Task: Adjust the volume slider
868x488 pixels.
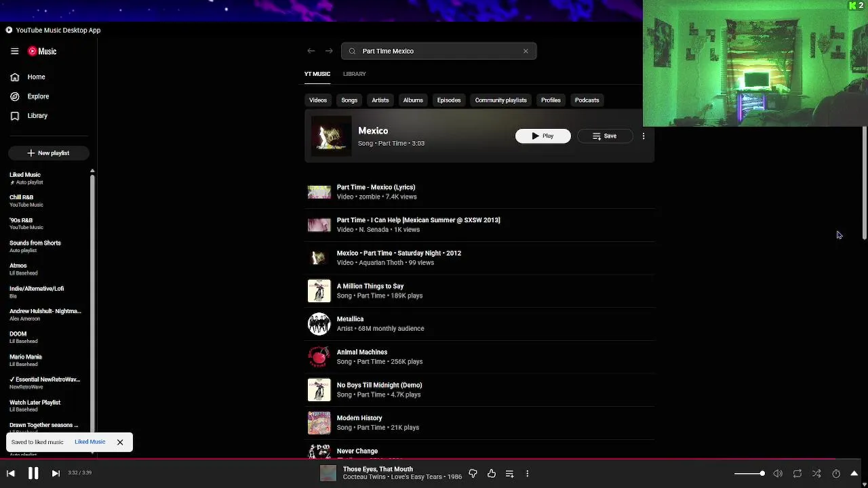Action: (x=749, y=474)
